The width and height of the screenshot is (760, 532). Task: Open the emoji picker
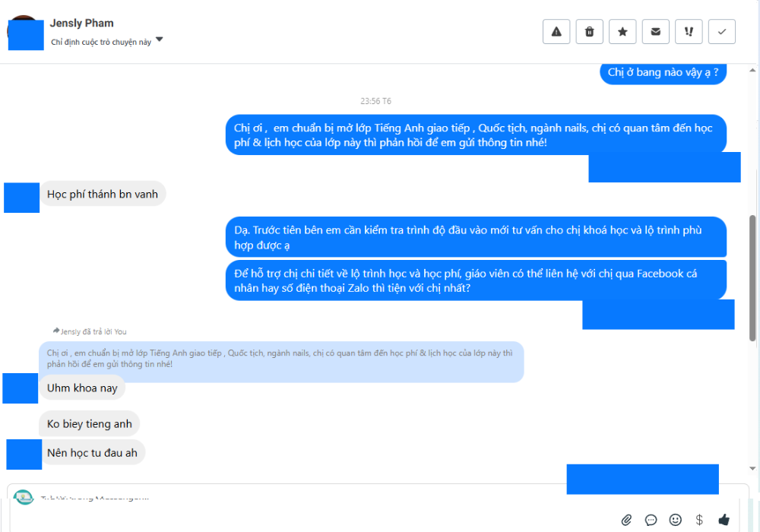pos(675,520)
